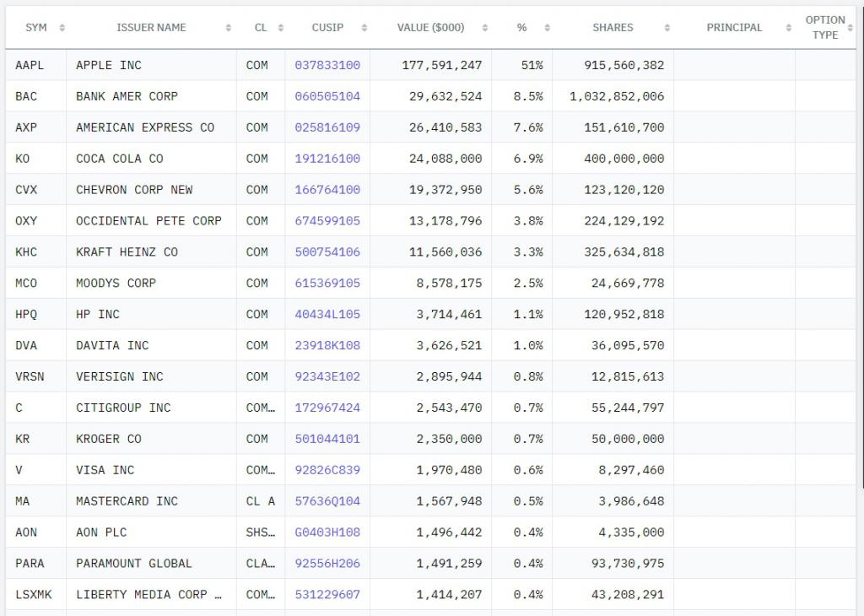Sort by the SYM column sort arrows

pyautogui.click(x=62, y=28)
